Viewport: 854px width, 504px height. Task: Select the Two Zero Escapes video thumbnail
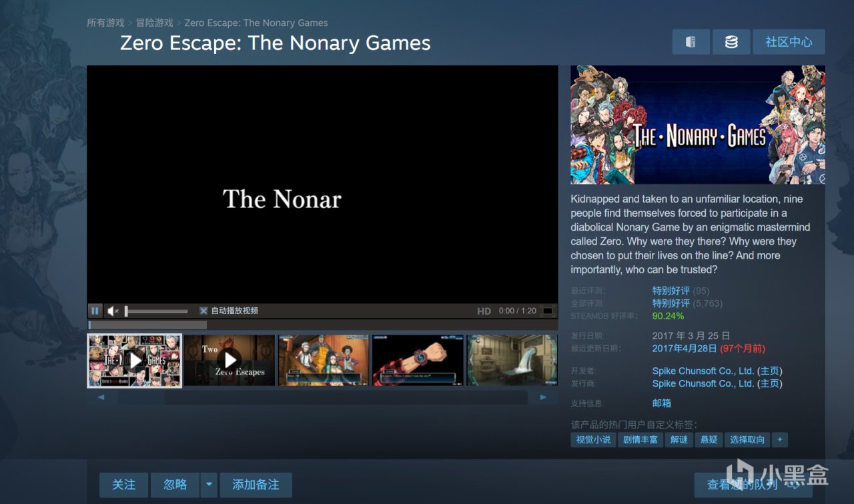pyautogui.click(x=230, y=360)
